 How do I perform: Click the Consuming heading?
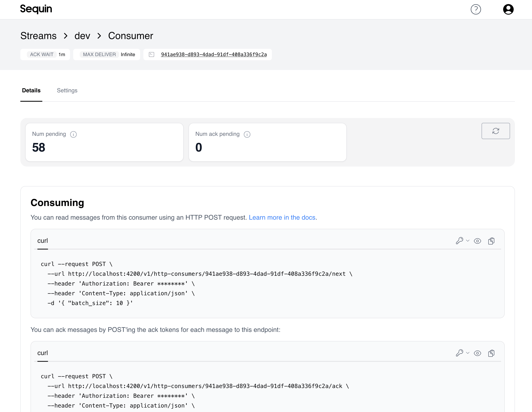(57, 203)
